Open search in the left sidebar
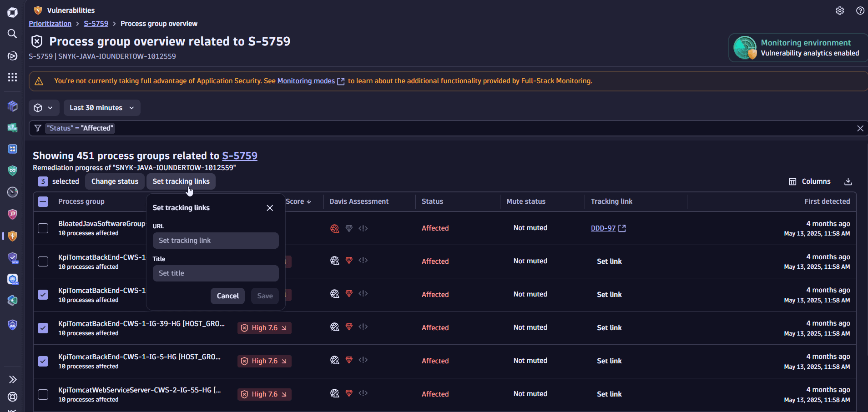 point(12,34)
